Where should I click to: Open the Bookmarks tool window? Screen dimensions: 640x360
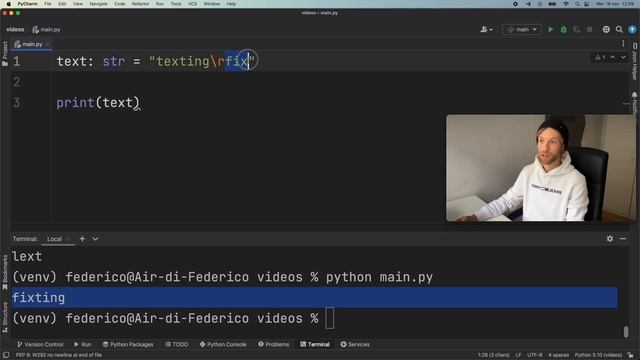pyautogui.click(x=5, y=272)
